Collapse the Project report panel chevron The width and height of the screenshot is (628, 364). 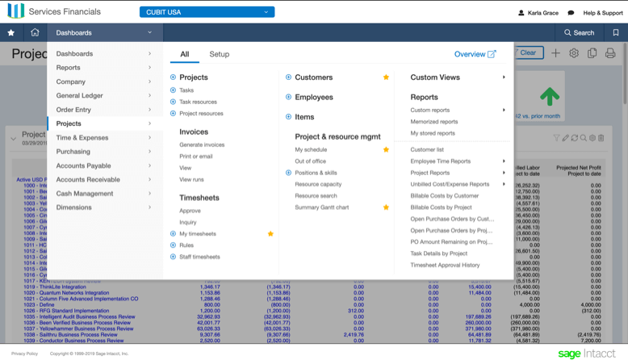pyautogui.click(x=13, y=139)
